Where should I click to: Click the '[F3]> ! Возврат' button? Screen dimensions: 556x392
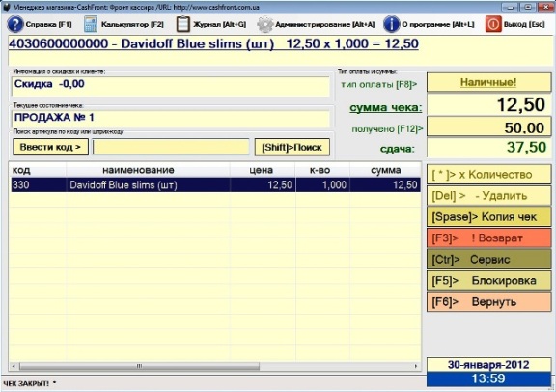pos(488,238)
